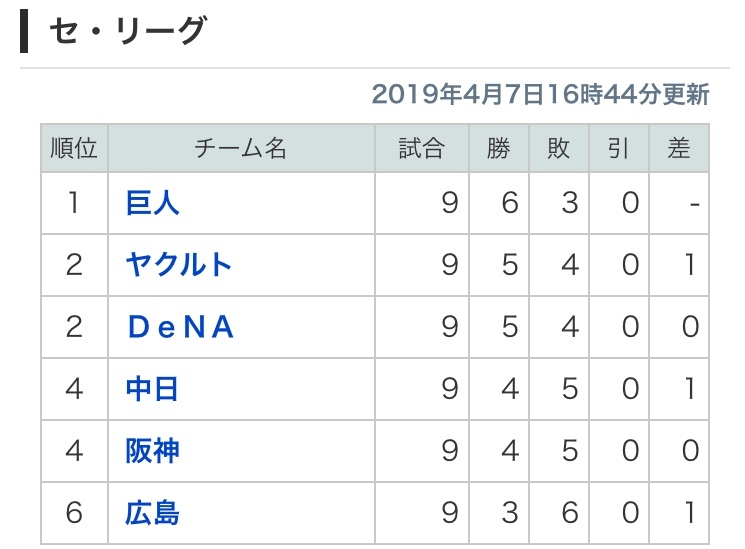Click the 勝 column header
The image size is (745, 549).
[x=499, y=148]
